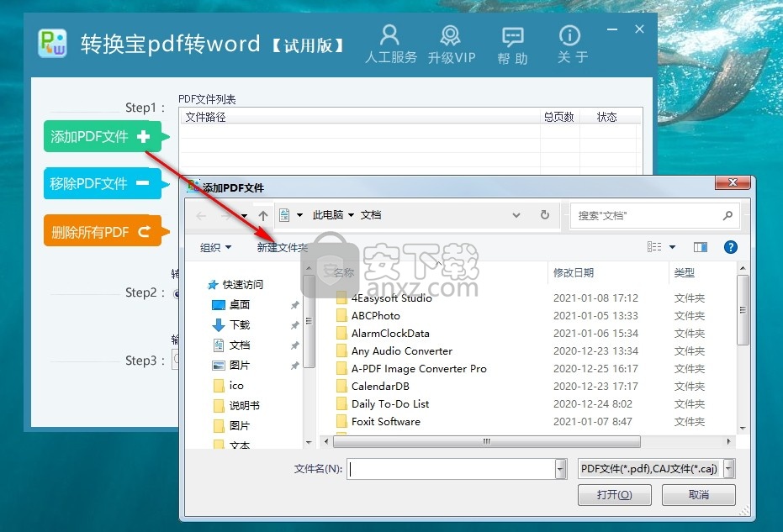Select the CalendarDB folder
Screen dimensions: 783x532
tap(380, 386)
